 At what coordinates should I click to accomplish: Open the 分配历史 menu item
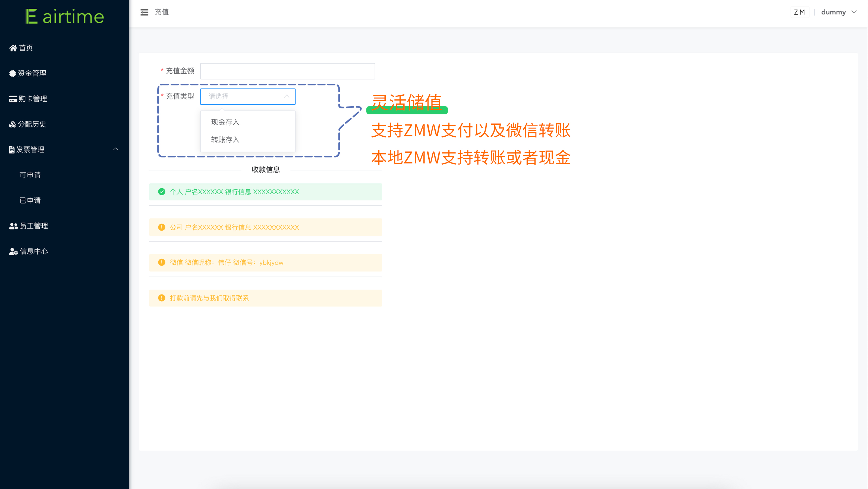pyautogui.click(x=64, y=124)
